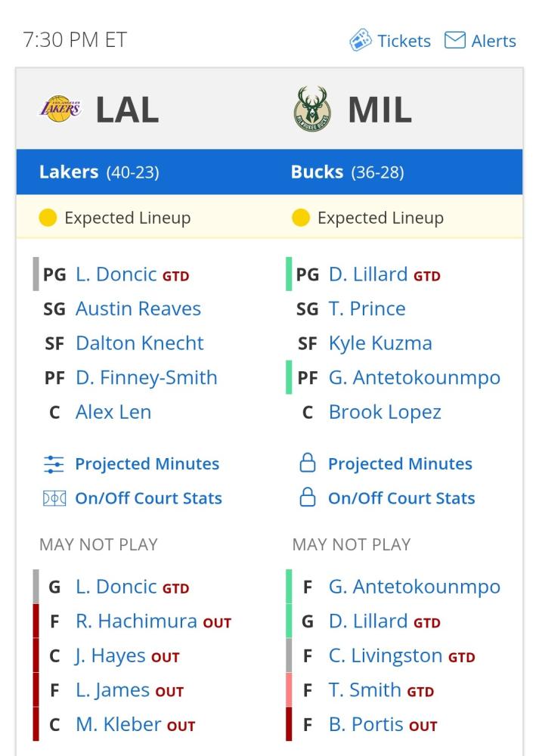
Task: Tap Bucks On/Off Court Stats lock icon
Action: [x=308, y=497]
